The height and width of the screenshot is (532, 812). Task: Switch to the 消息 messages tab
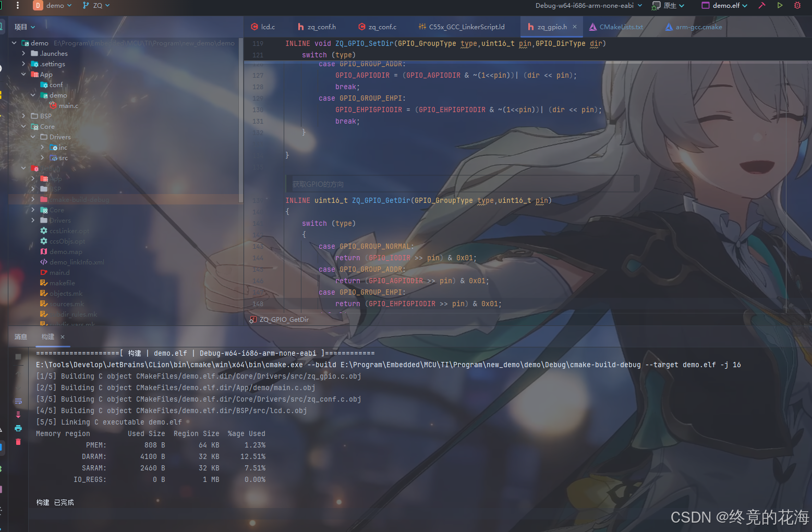21,336
